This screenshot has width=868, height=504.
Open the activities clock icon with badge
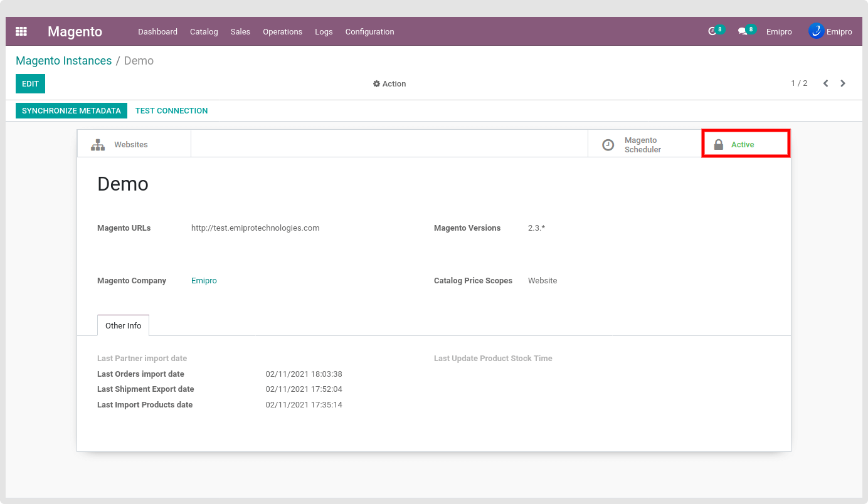click(x=716, y=31)
